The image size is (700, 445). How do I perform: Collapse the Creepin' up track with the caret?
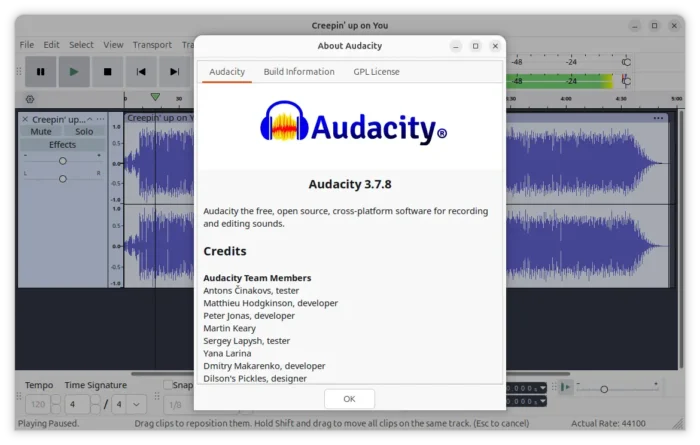pos(90,119)
